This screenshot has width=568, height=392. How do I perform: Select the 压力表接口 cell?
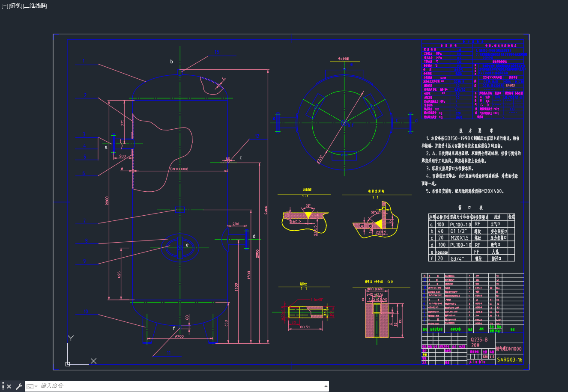point(499,238)
